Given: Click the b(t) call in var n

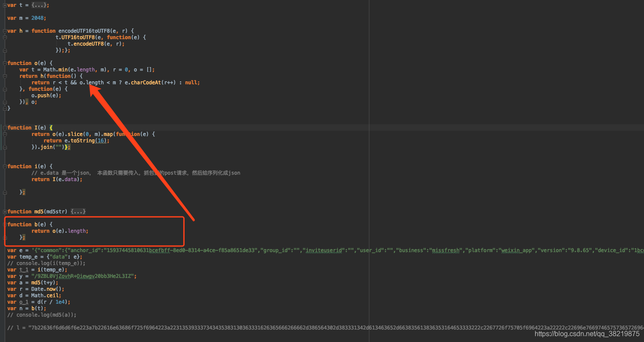Looking at the screenshot, I should tap(37, 308).
